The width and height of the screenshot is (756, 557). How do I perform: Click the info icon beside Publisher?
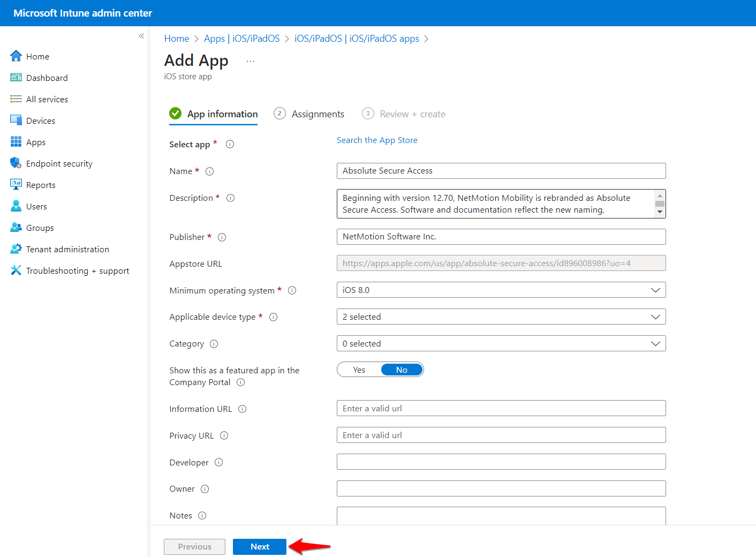(222, 237)
